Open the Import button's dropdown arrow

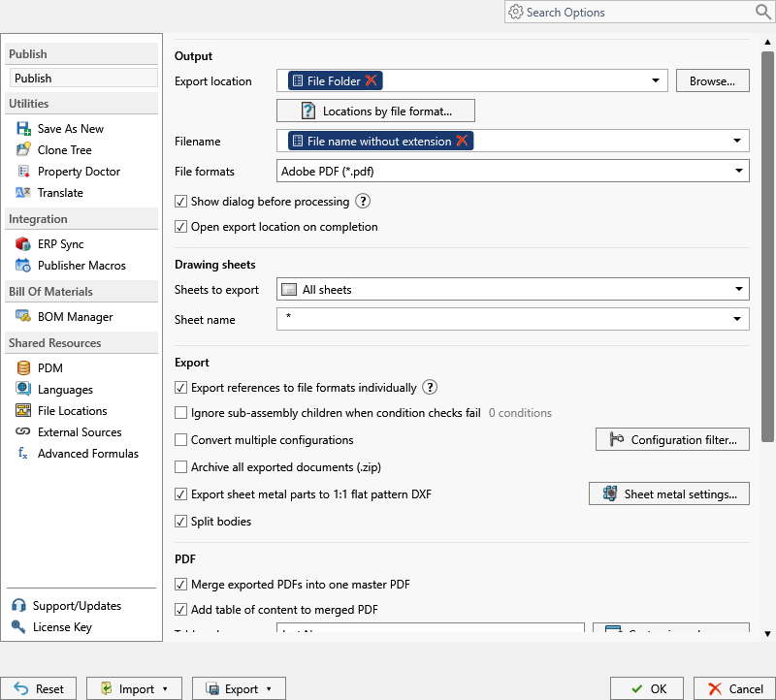click(x=165, y=689)
